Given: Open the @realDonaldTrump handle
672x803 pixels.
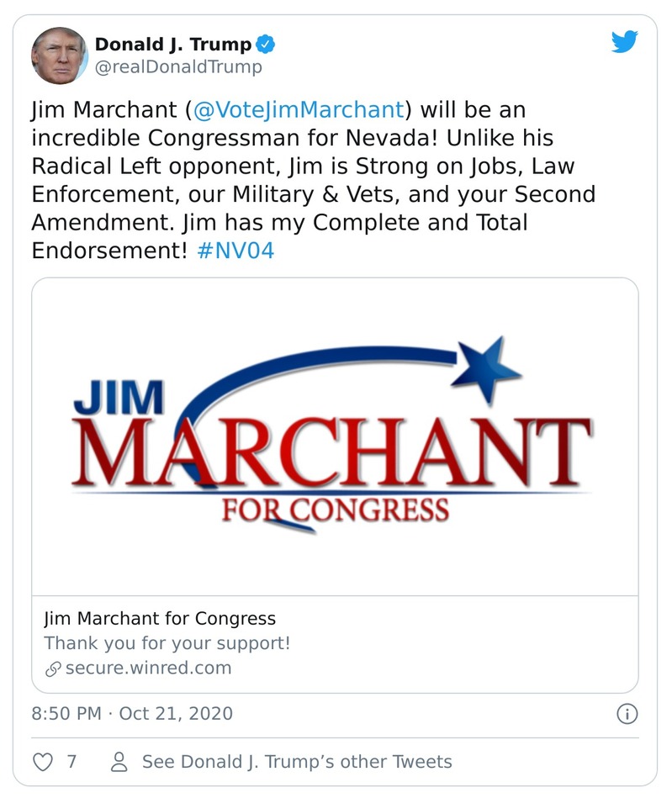Looking at the screenshot, I should tap(178, 67).
